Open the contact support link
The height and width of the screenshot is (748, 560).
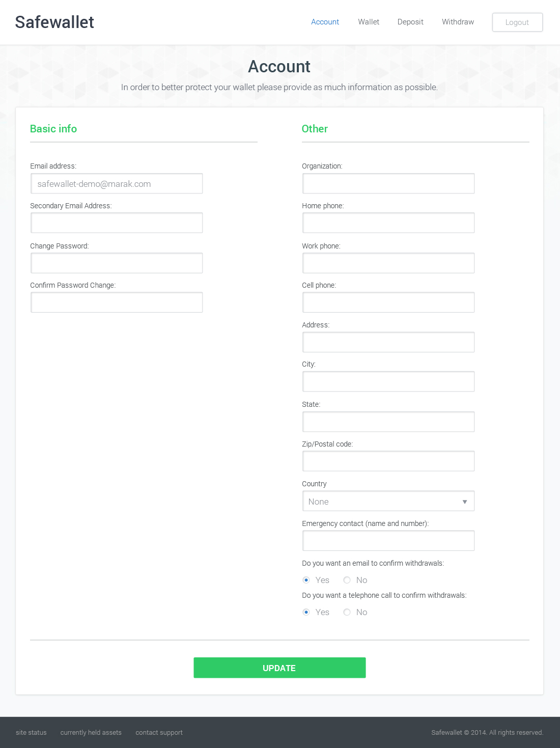pyautogui.click(x=159, y=732)
